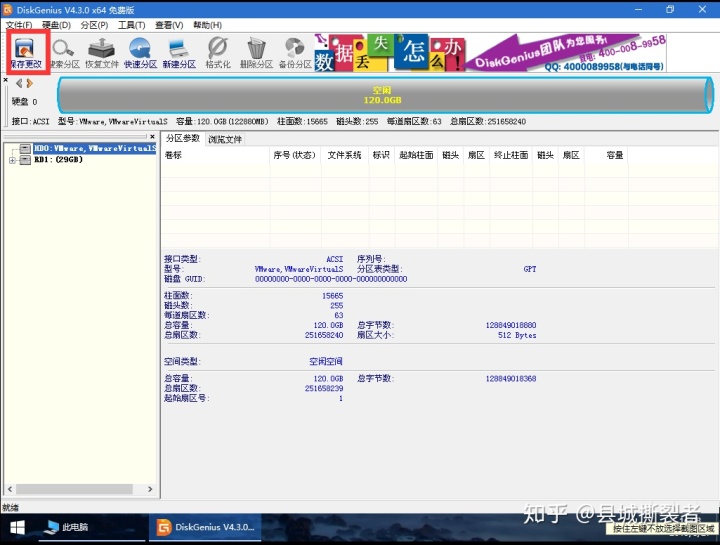Click the disk GUID value text
Screen dimensions: 720x545
[331, 279]
